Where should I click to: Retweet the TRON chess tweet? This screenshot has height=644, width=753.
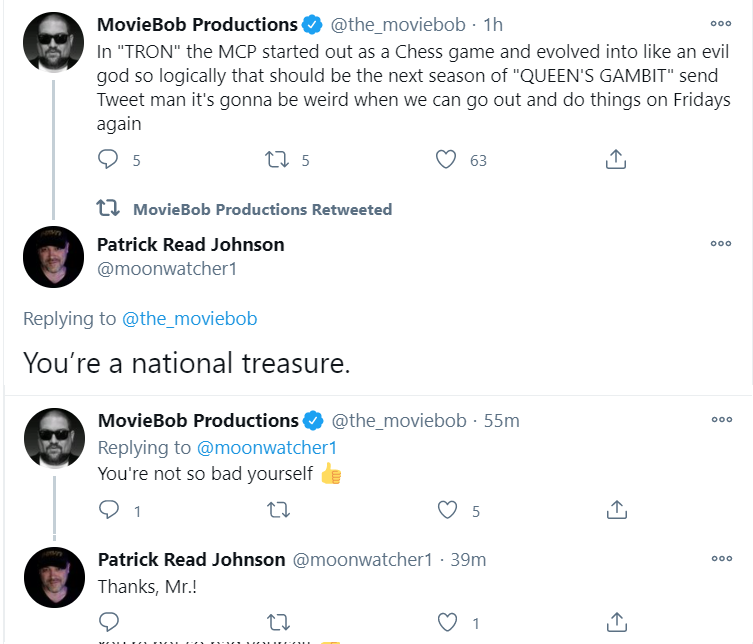click(277, 159)
